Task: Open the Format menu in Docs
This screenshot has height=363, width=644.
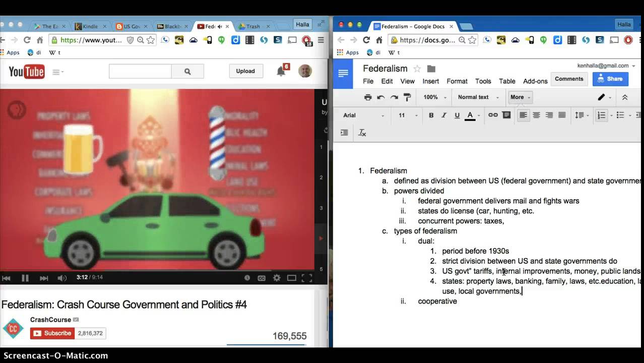Action: (x=457, y=81)
